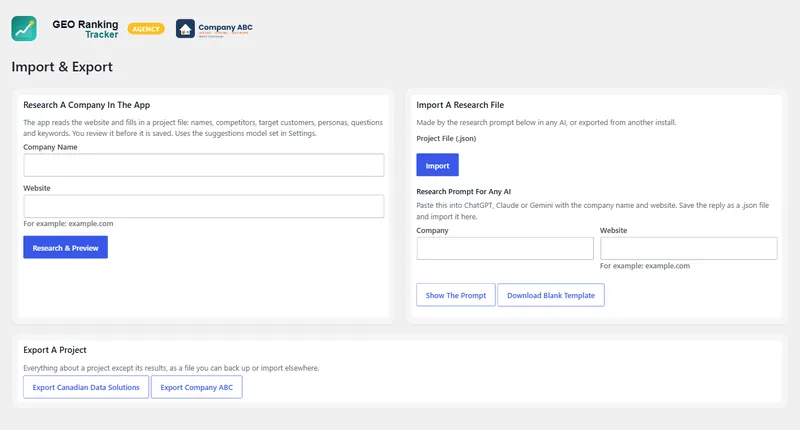800x430 pixels.
Task: Click the Research Prompt For Any AI label
Action: [463, 191]
